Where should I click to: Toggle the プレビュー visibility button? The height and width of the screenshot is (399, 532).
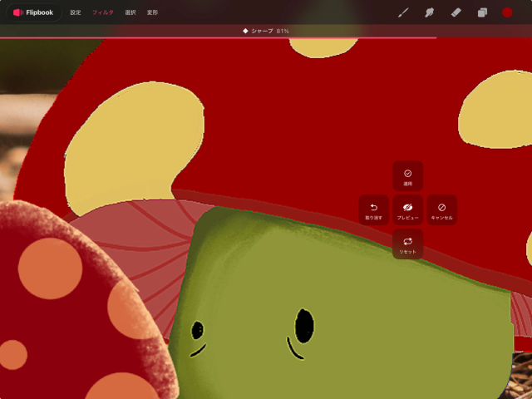click(x=408, y=210)
